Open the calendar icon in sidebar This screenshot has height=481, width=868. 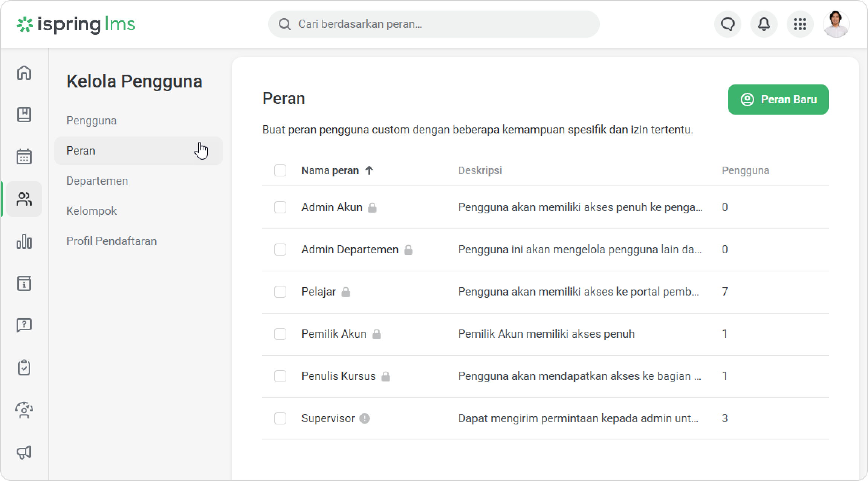[x=24, y=156]
